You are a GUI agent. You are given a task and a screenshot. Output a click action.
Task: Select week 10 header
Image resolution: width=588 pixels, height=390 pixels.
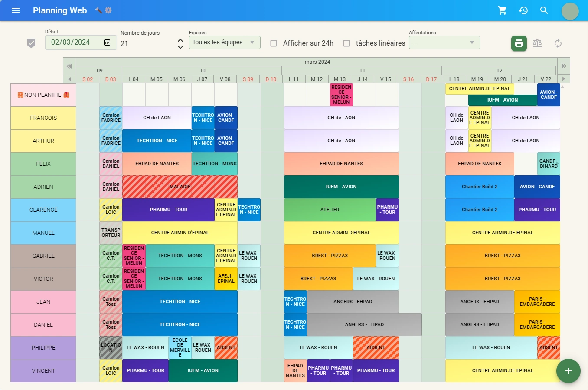tap(202, 71)
